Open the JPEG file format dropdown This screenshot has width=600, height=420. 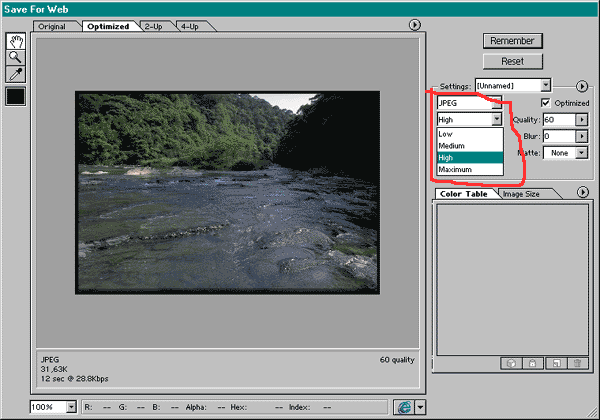pos(496,103)
